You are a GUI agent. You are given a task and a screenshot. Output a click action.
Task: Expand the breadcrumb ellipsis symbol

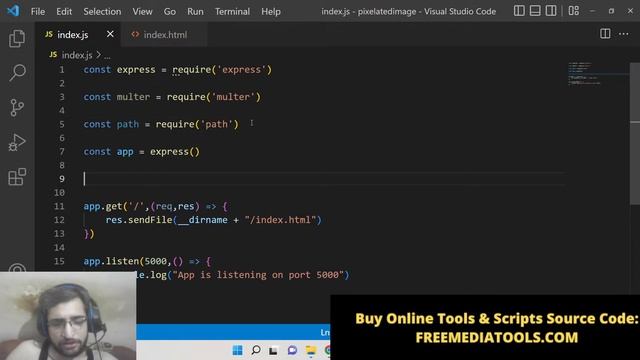(x=107, y=56)
